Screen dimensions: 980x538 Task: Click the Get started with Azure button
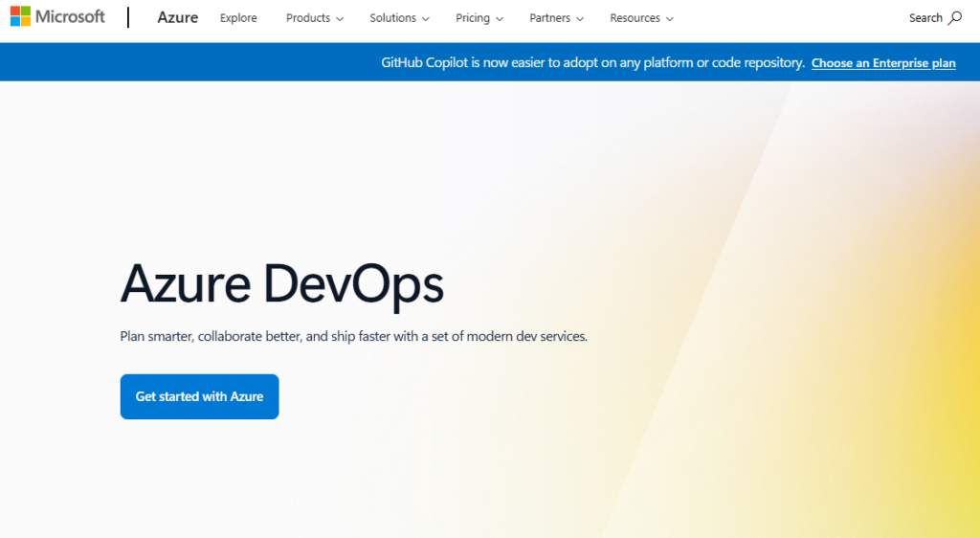point(199,396)
